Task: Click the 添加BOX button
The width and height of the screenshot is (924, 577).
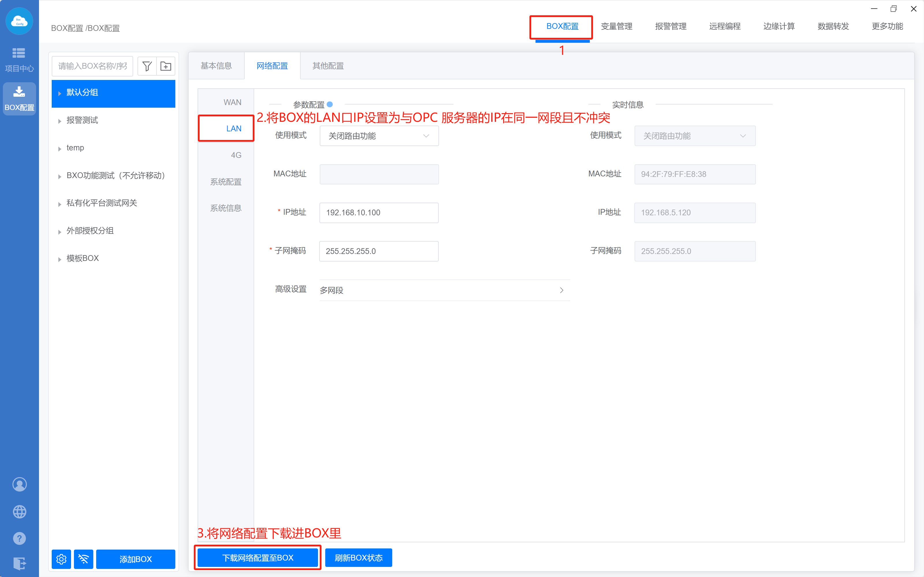Action: (135, 559)
